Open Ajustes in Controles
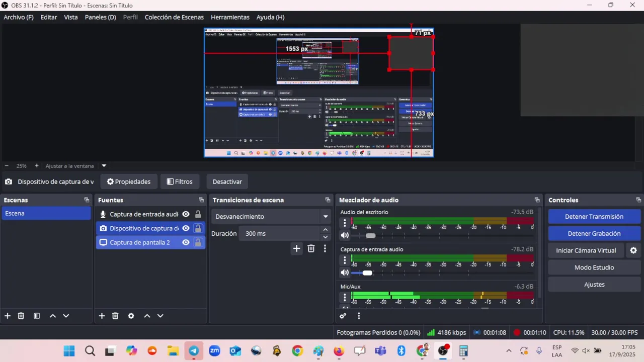This screenshot has width=644, height=362. (594, 285)
